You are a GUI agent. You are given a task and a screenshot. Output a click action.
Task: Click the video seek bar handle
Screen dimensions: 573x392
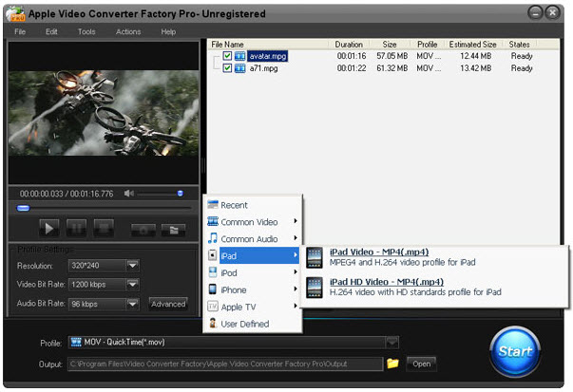click(24, 208)
